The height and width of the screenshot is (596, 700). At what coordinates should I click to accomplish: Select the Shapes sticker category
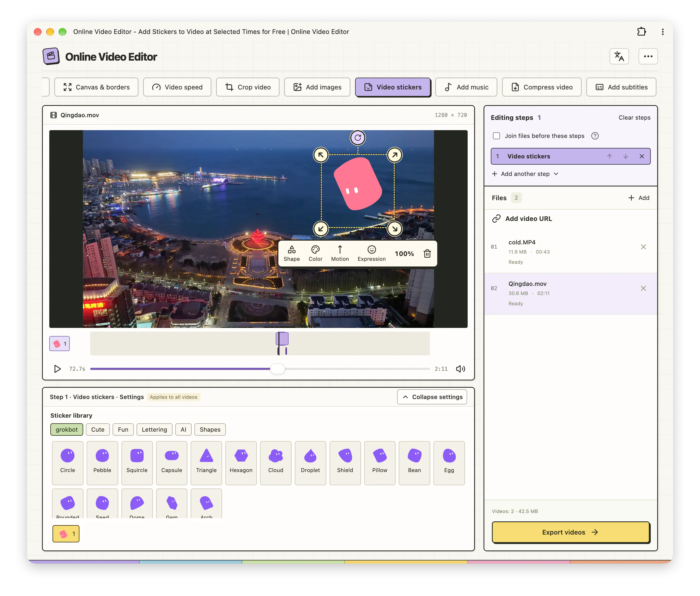click(209, 429)
